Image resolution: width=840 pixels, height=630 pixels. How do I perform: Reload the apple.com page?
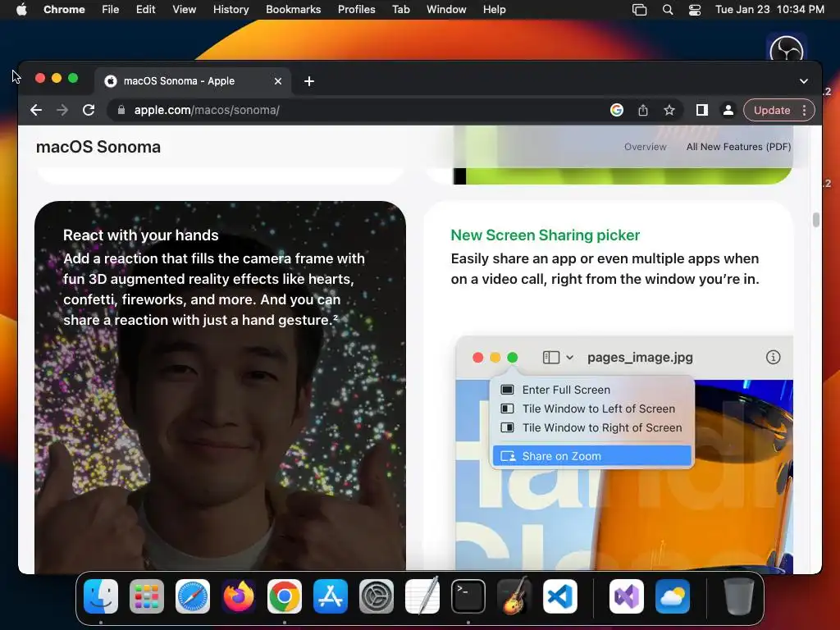click(x=89, y=111)
